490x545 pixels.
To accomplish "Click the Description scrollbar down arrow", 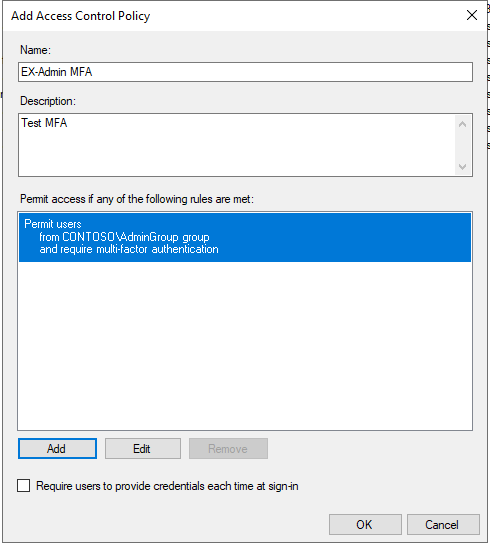I will coord(463,166).
